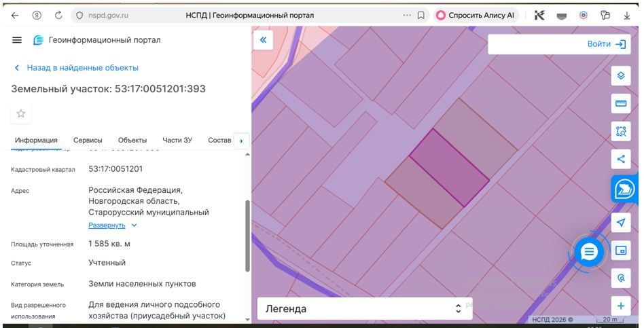Viewport: 644px width, 328px height.
Task: Bookmark this page
Action: (421, 16)
